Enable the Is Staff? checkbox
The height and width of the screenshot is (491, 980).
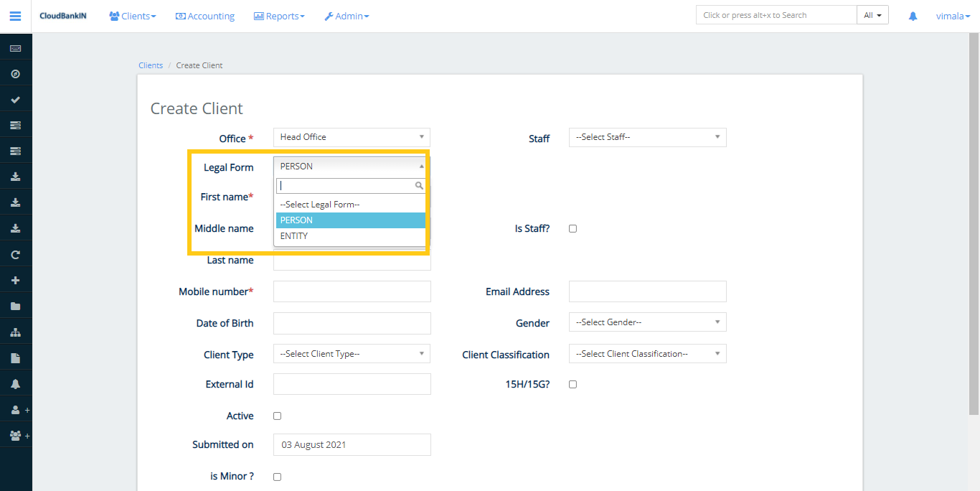pyautogui.click(x=573, y=228)
